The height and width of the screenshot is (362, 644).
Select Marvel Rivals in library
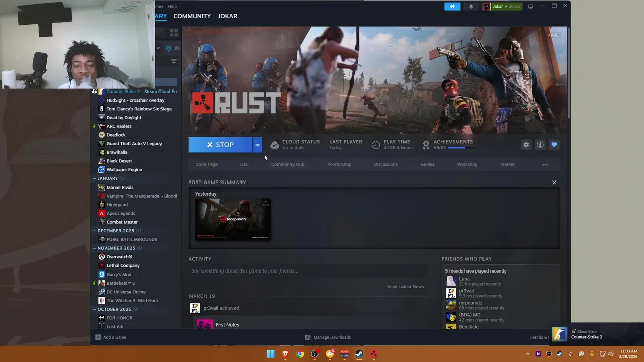tap(120, 187)
